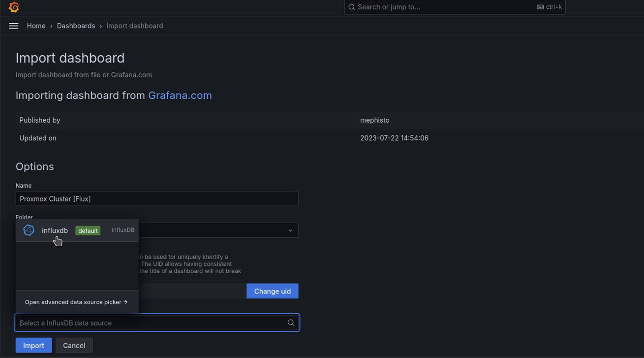Click the search icon in data source field
Image resolution: width=644 pixels, height=358 pixels.
pyautogui.click(x=291, y=323)
